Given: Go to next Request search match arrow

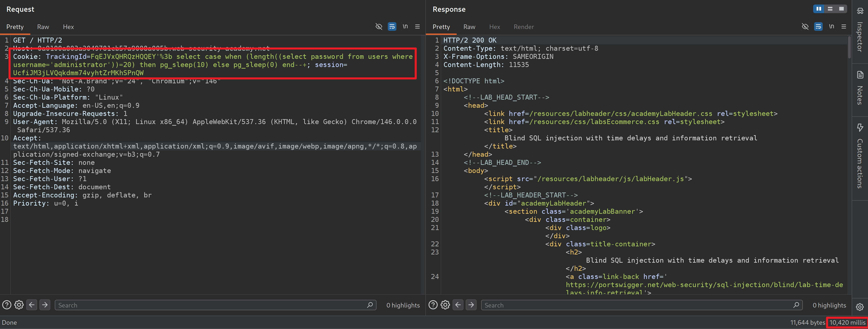Looking at the screenshot, I should [44, 305].
